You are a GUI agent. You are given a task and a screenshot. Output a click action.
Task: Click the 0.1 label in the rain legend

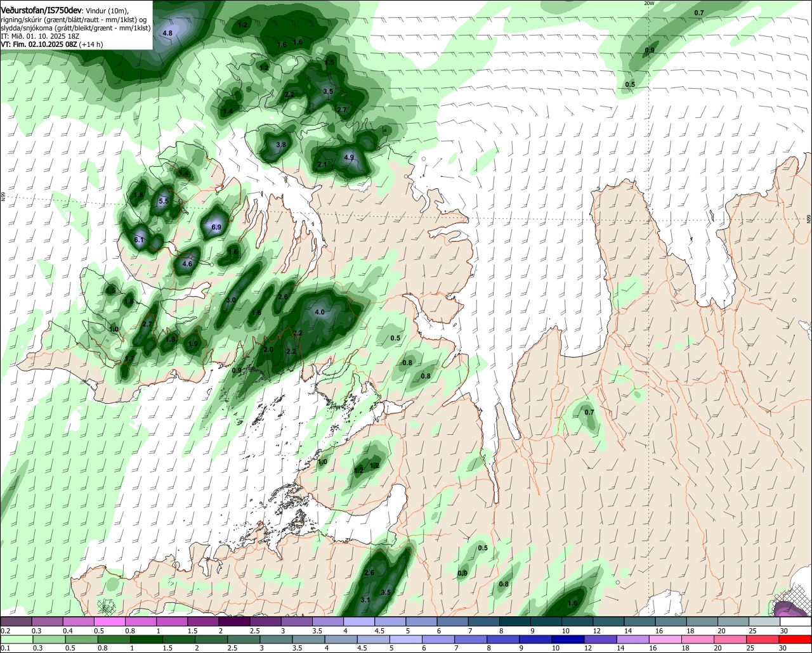click(6, 649)
